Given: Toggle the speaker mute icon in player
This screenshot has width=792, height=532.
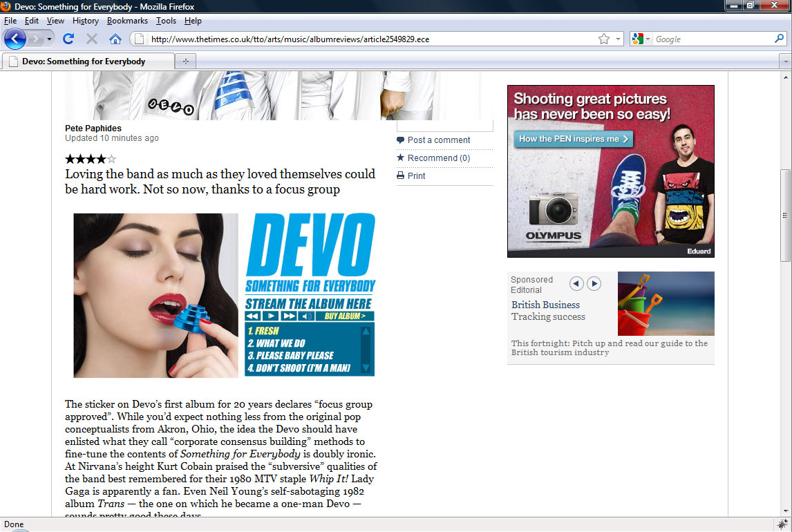Looking at the screenshot, I should 306,316.
